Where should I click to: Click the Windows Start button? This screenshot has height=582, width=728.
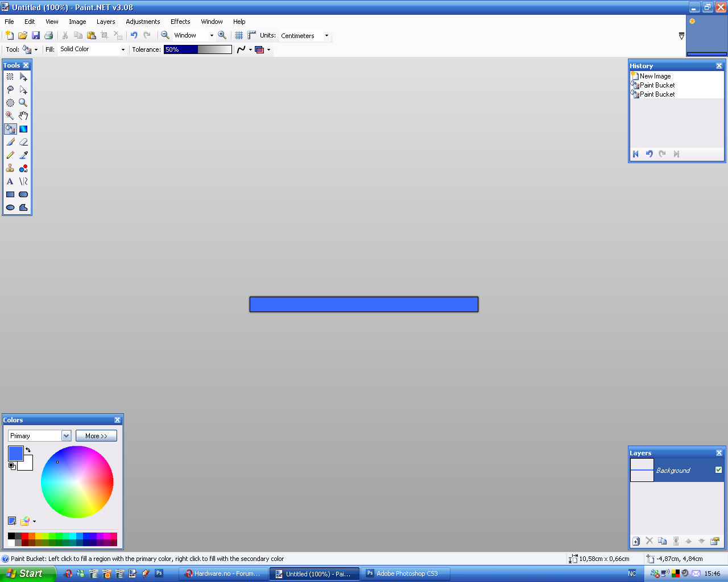pos(27,573)
